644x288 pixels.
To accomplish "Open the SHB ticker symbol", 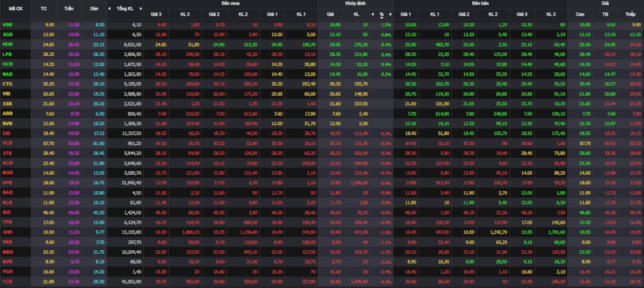I will point(8,232).
